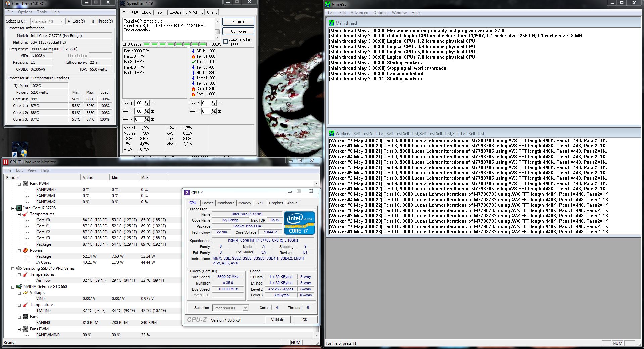Screen dimensions: 644x349
Task: Click the Minimize button in SpeedFan
Action: point(238,22)
